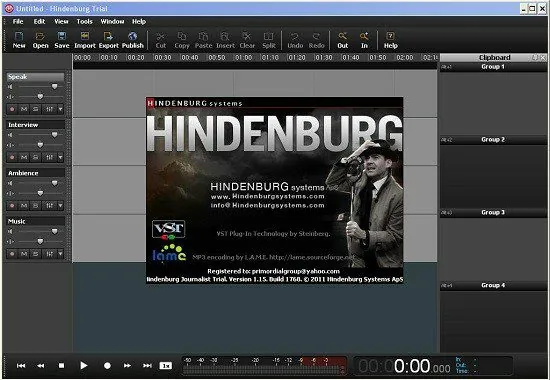The image size is (550, 380).
Task: Open the Interview track dropdown arrow
Action: (60, 157)
